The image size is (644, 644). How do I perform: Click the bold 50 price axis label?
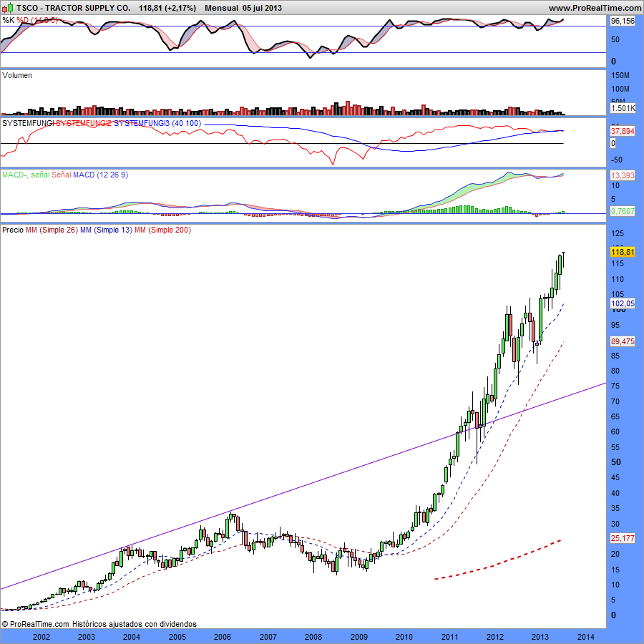tap(615, 462)
